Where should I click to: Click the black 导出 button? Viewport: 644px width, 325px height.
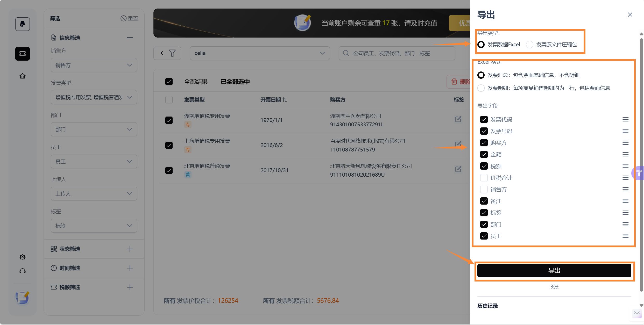[x=554, y=271]
